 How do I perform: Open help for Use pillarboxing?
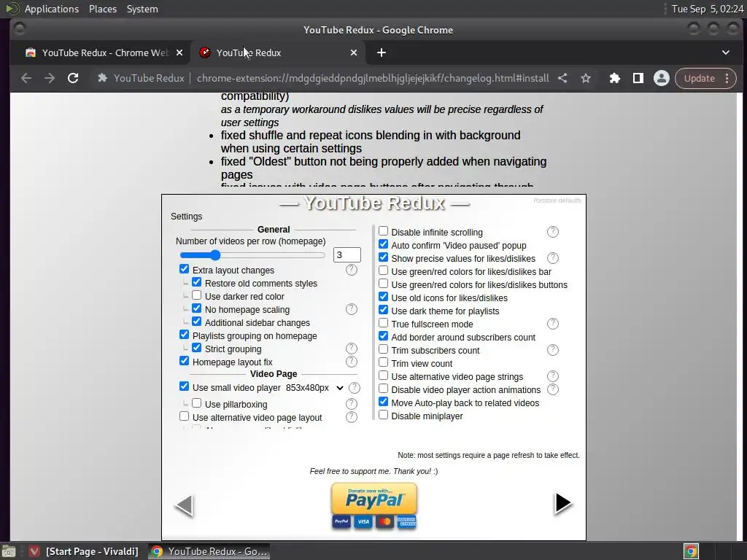tap(352, 404)
